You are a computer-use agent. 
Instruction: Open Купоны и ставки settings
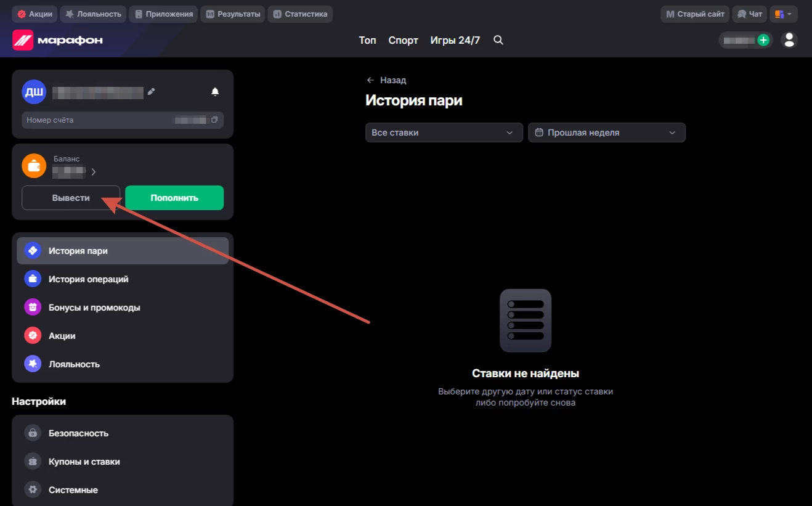click(x=123, y=462)
